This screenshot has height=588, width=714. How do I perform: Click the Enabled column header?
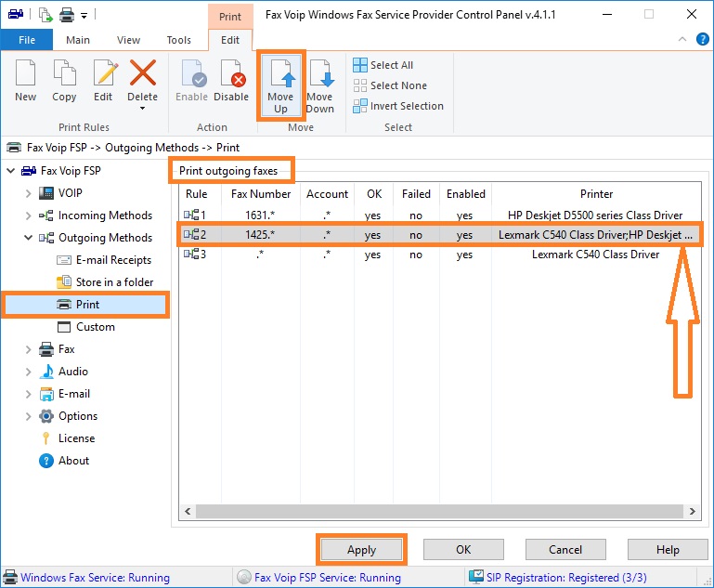465,194
